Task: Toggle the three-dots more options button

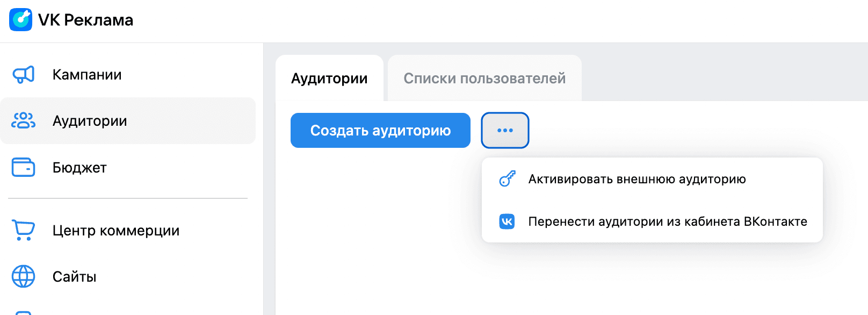Action: tap(505, 130)
